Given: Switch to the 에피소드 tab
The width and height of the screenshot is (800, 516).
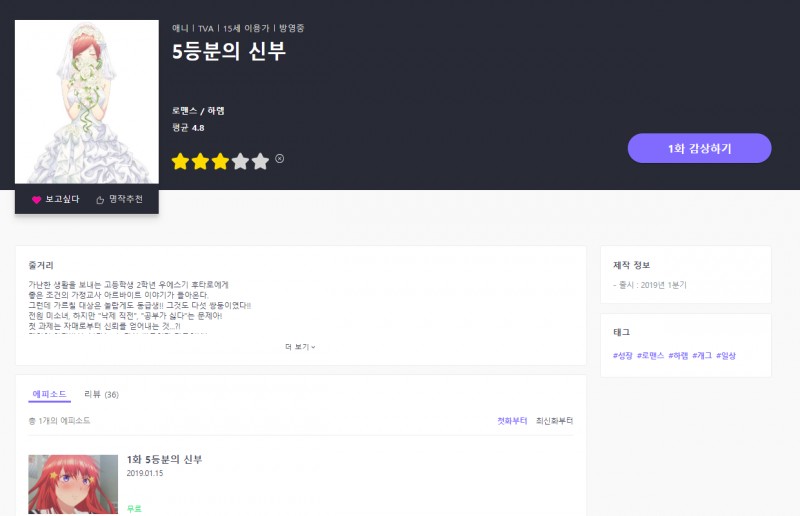Looking at the screenshot, I should (x=49, y=394).
